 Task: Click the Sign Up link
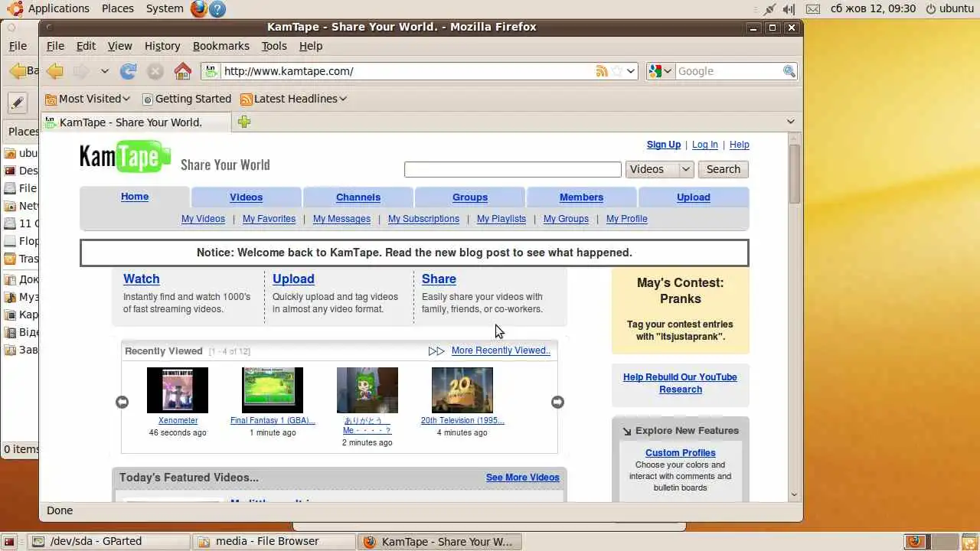coord(664,145)
